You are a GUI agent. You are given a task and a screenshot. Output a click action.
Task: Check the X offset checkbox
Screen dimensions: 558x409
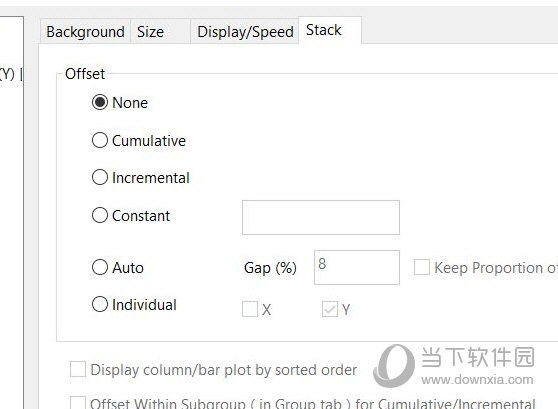coord(250,309)
